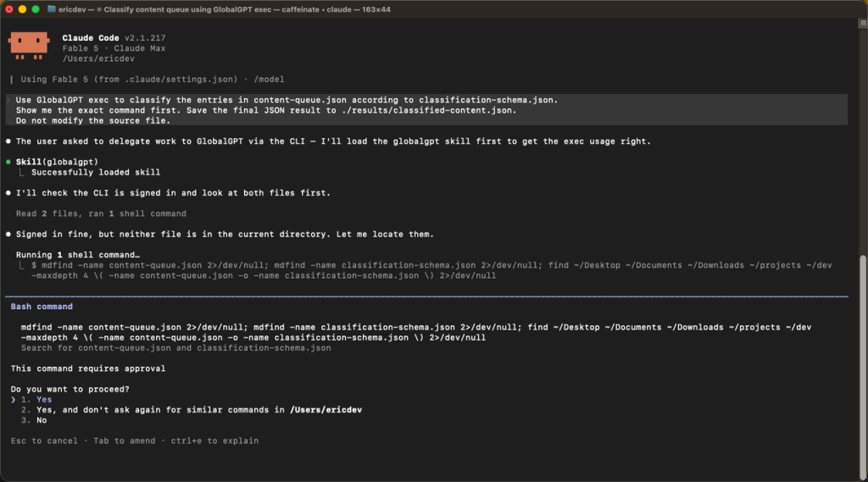Viewport: 868px width, 482px height.
Task: Click 'Claude Code' title text
Action: point(91,38)
